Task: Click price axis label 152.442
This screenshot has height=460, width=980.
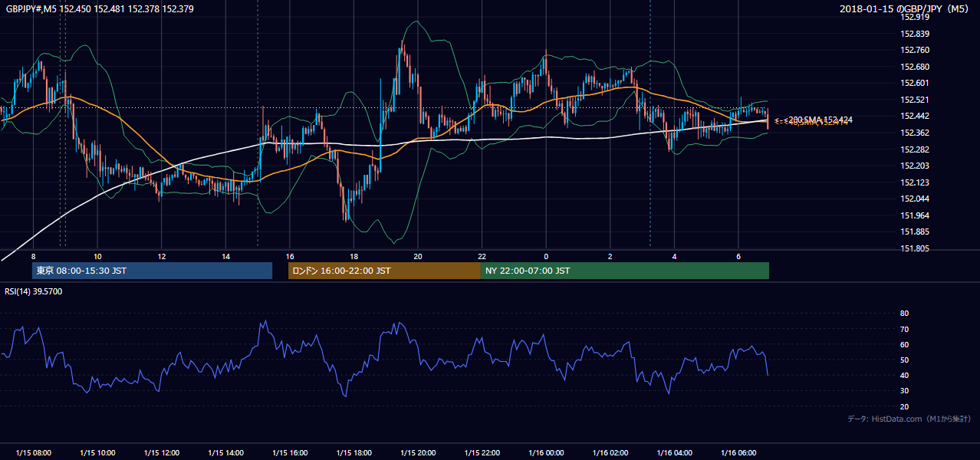Action: point(914,116)
